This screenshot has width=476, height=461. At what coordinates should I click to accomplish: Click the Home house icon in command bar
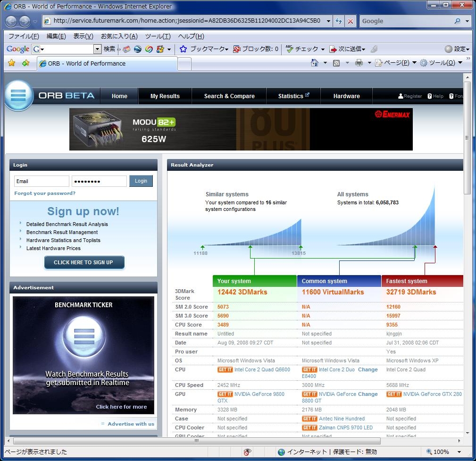click(x=315, y=63)
